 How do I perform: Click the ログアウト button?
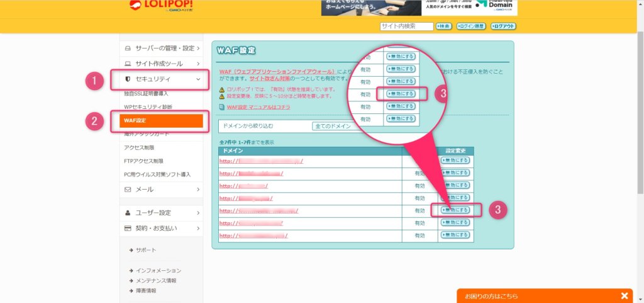(503, 26)
